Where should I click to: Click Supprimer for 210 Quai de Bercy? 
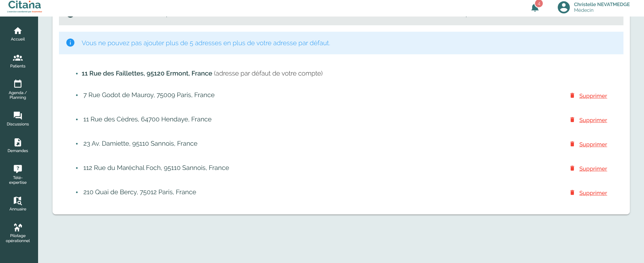(593, 193)
